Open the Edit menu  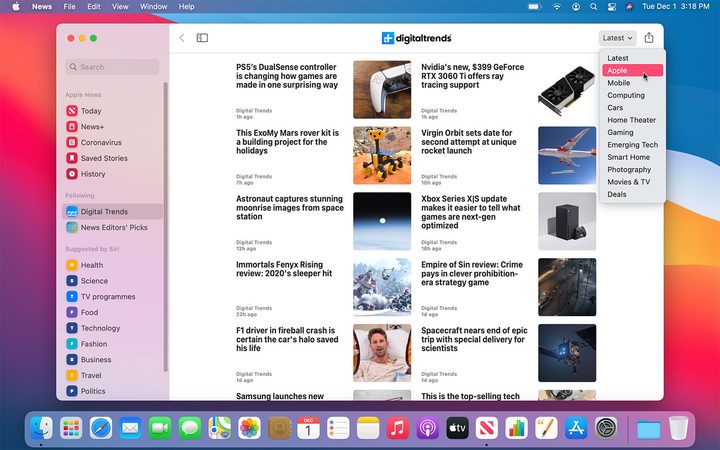click(94, 6)
